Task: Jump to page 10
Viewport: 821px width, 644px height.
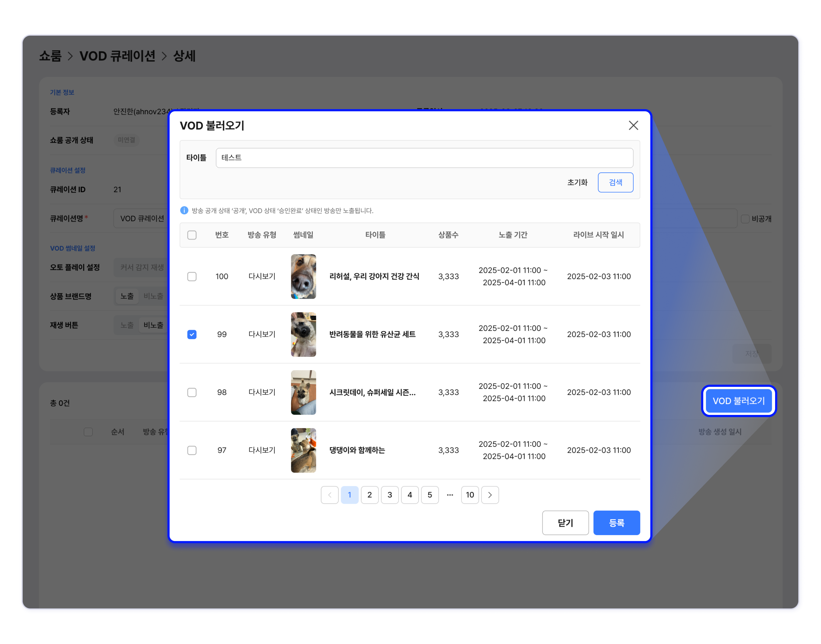Action: point(470,495)
